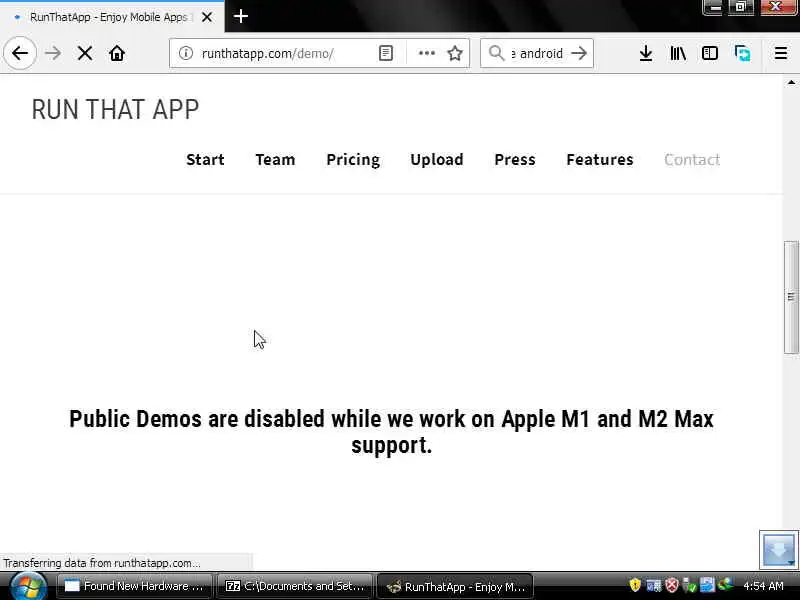Open synced tabs icon
This screenshot has height=600, width=800.
coord(742,53)
